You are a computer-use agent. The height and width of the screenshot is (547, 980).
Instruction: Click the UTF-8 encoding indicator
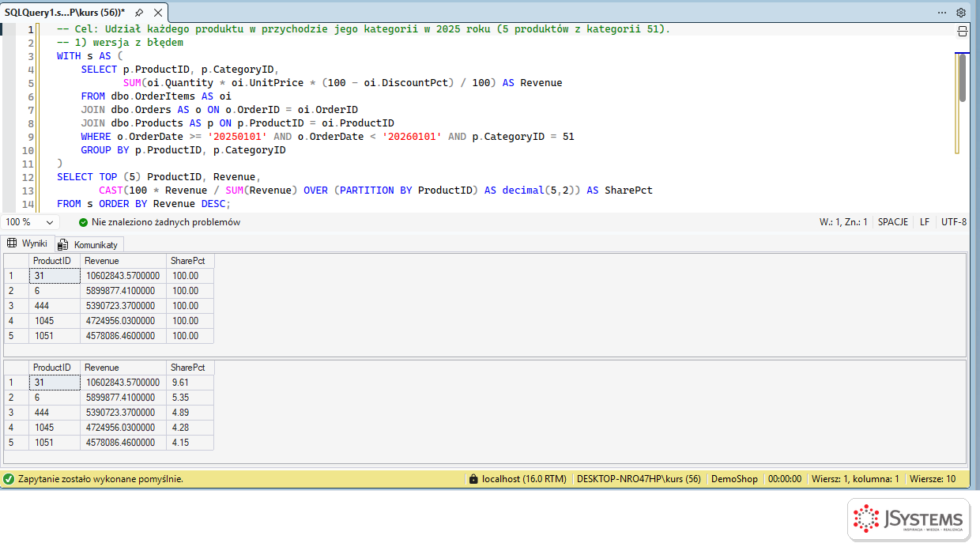[954, 222]
